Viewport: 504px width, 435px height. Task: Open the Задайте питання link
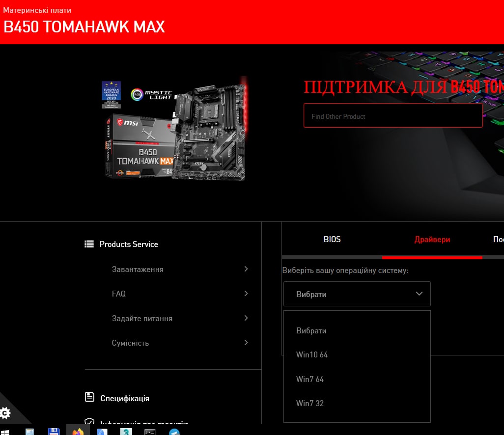(x=142, y=318)
